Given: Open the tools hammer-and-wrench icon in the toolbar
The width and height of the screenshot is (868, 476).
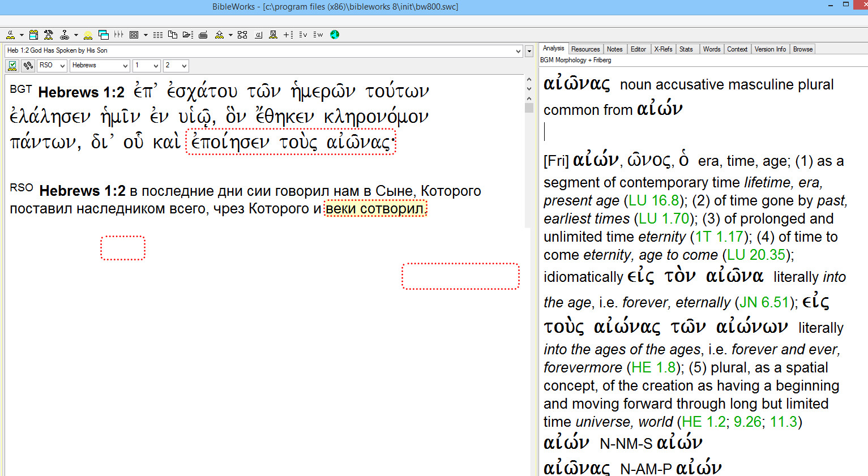Looking at the screenshot, I should click(x=49, y=35).
